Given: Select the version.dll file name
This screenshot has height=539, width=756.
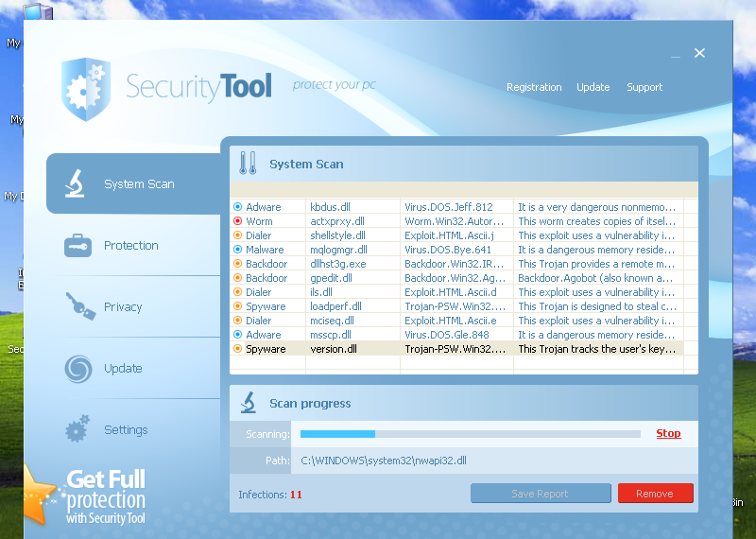Looking at the screenshot, I should click(334, 349).
